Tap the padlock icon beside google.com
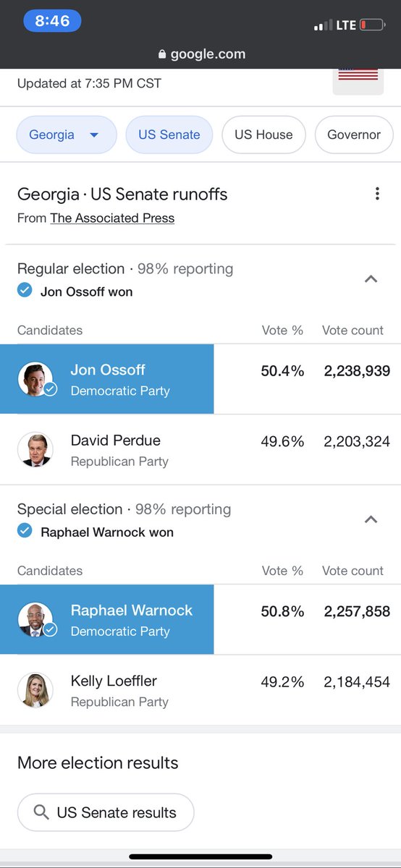Viewport: 401px width, 868px height. [161, 54]
